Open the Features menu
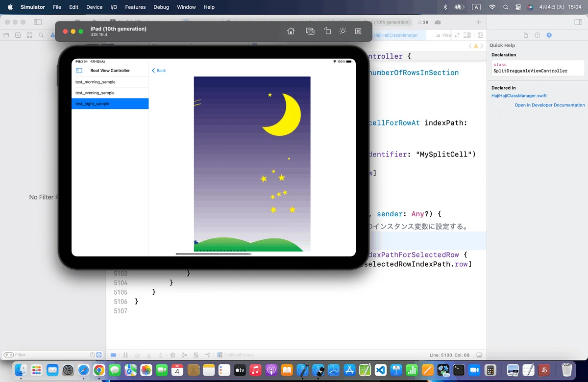 coord(135,7)
